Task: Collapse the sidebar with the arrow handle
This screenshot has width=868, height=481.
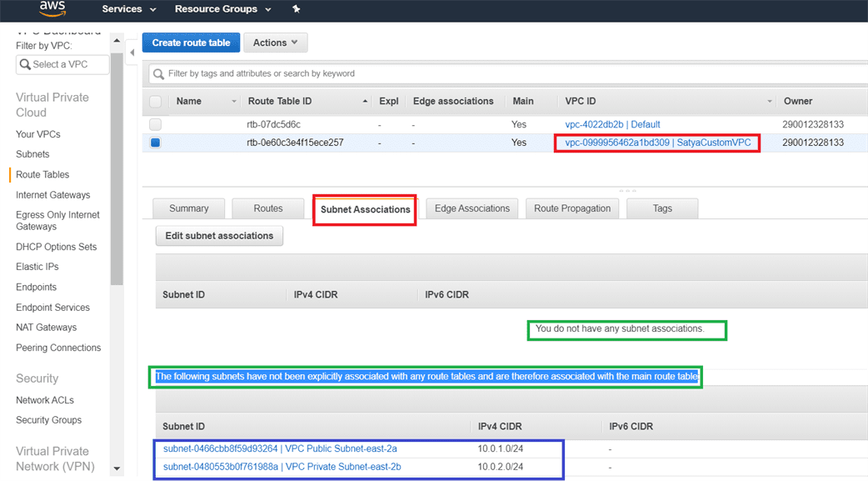Action: click(132, 53)
